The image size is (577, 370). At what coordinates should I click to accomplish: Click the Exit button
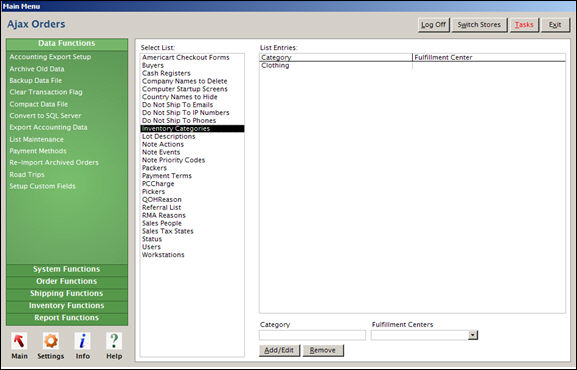click(555, 25)
